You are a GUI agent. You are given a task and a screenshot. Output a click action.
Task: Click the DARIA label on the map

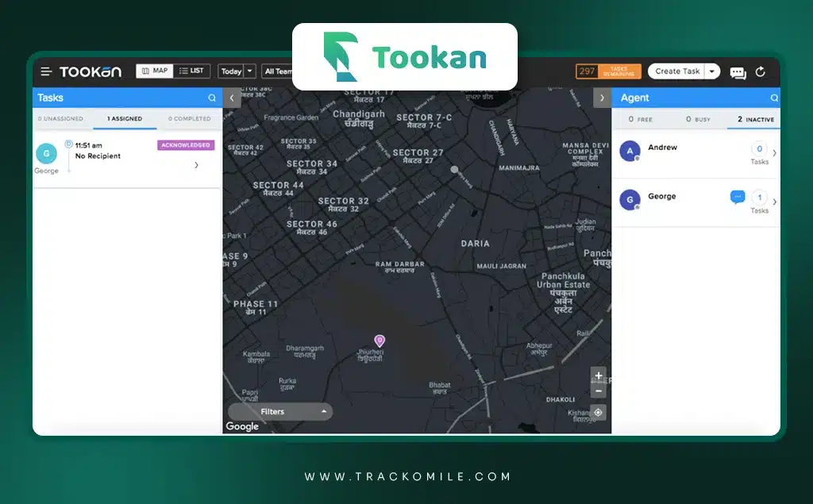(x=475, y=243)
